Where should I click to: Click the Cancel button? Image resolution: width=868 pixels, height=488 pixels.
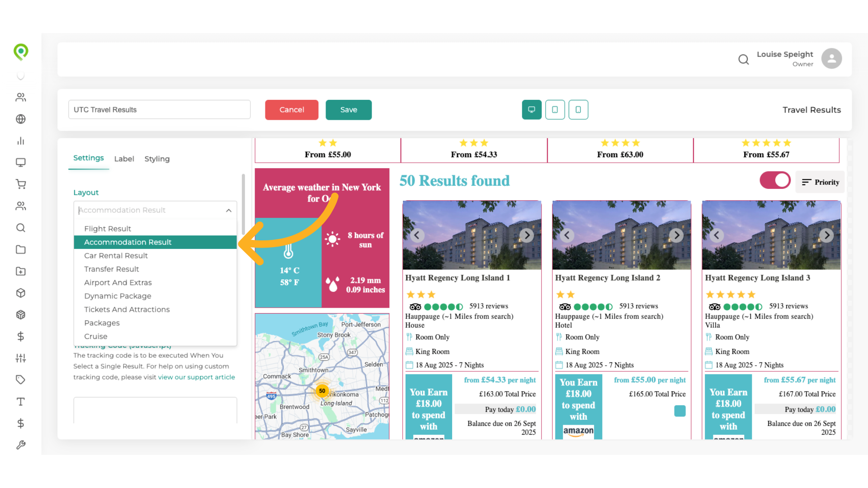click(292, 110)
